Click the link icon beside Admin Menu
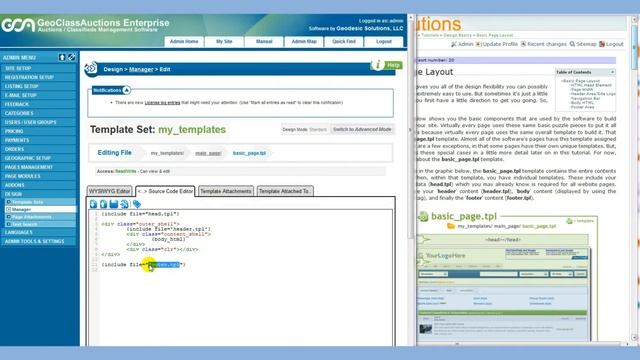The image size is (640, 360). [x=71, y=58]
